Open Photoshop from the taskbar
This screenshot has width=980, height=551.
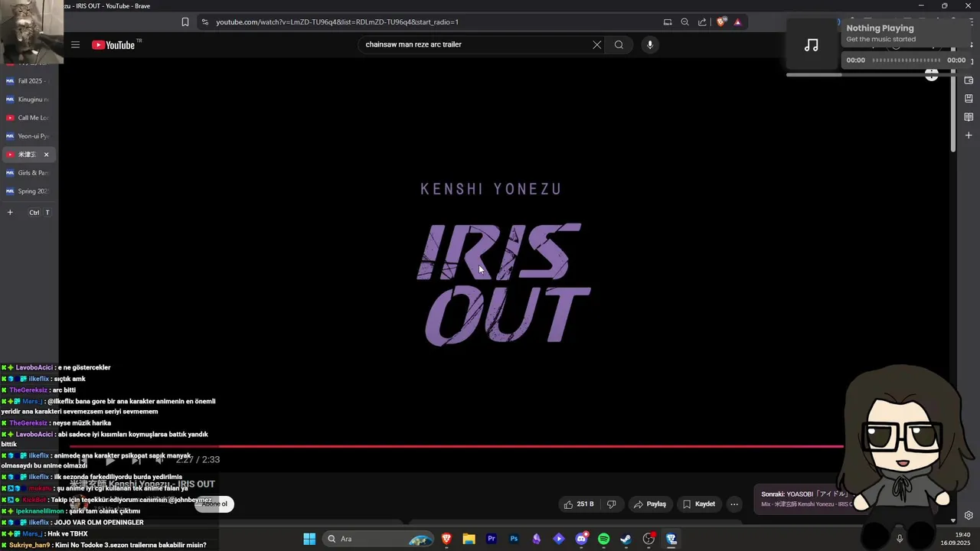coord(514,539)
